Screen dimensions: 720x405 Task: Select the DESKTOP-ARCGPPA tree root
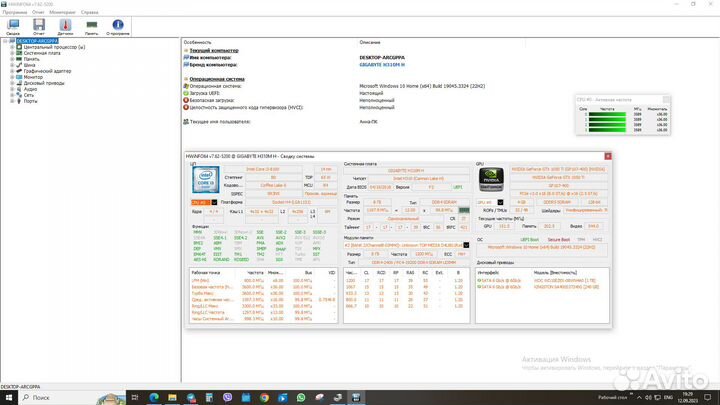(x=37, y=41)
